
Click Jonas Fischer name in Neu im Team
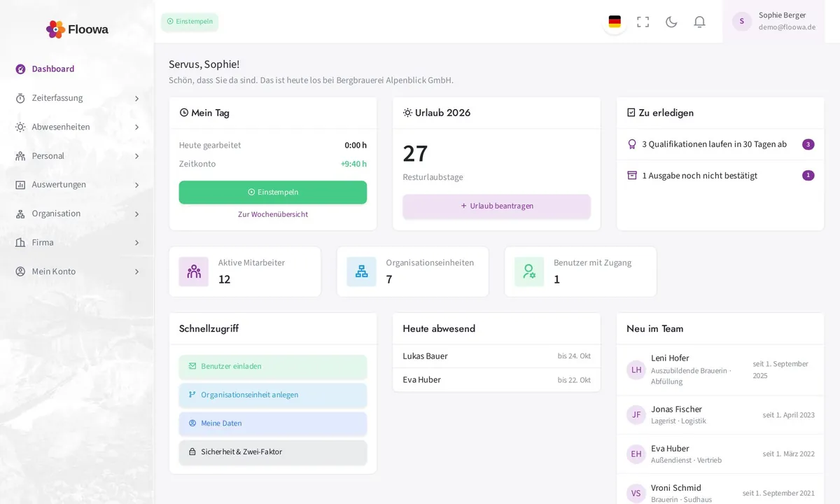pos(676,409)
